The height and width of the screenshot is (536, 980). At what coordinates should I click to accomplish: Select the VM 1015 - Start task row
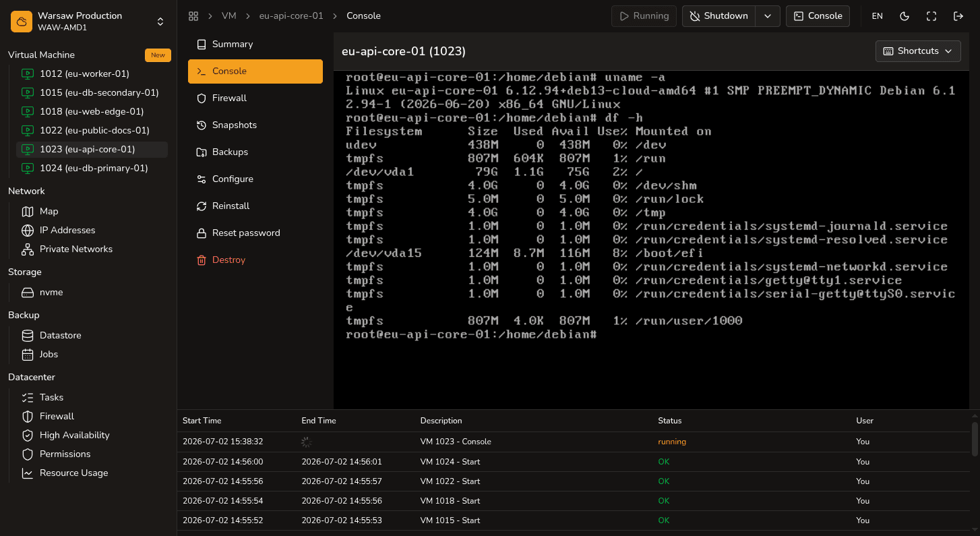click(574, 520)
